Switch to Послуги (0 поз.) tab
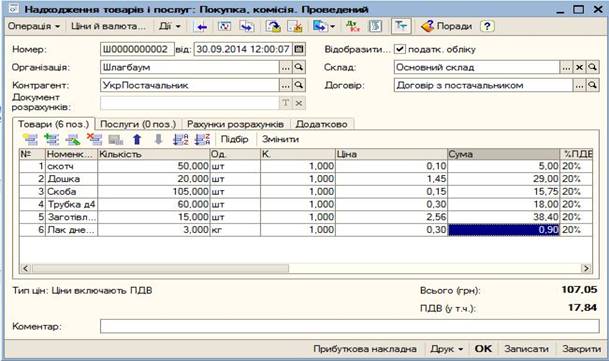609x361 pixels. click(138, 124)
